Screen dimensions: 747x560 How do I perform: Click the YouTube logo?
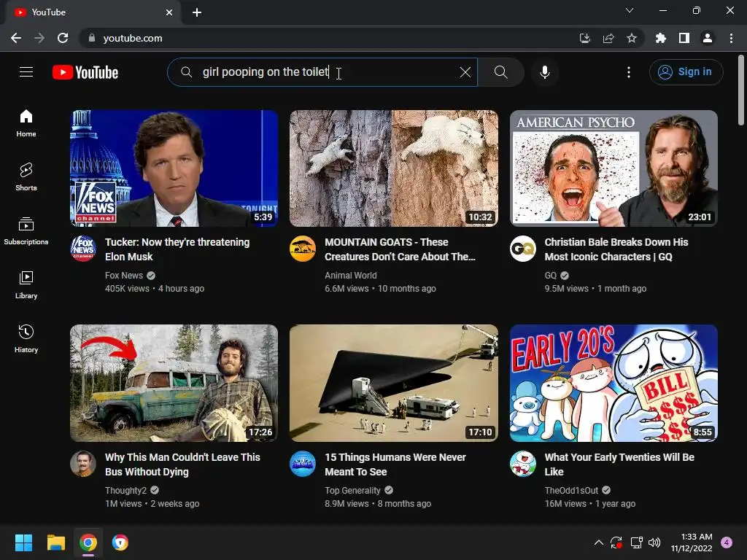pos(85,72)
